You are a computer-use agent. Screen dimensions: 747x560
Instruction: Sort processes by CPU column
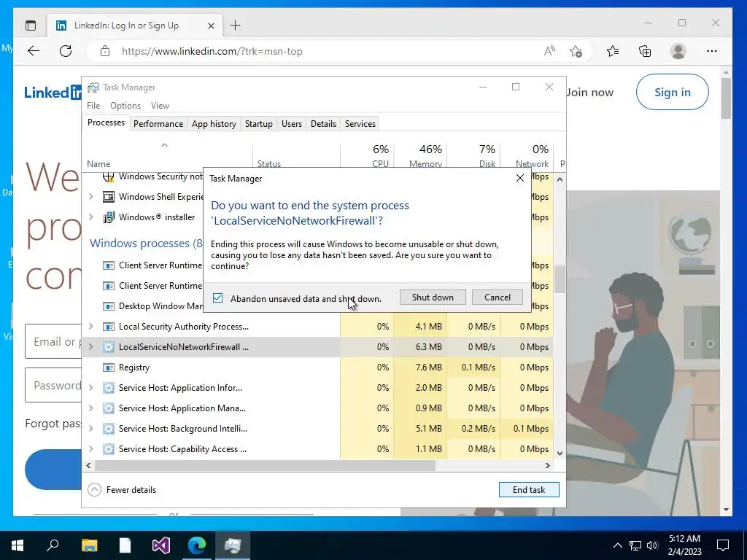(x=368, y=155)
